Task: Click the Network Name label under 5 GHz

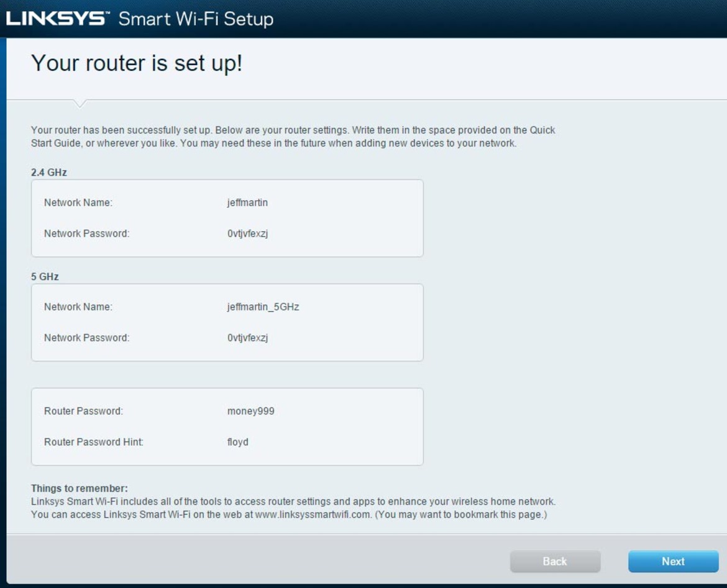Action: pos(78,307)
